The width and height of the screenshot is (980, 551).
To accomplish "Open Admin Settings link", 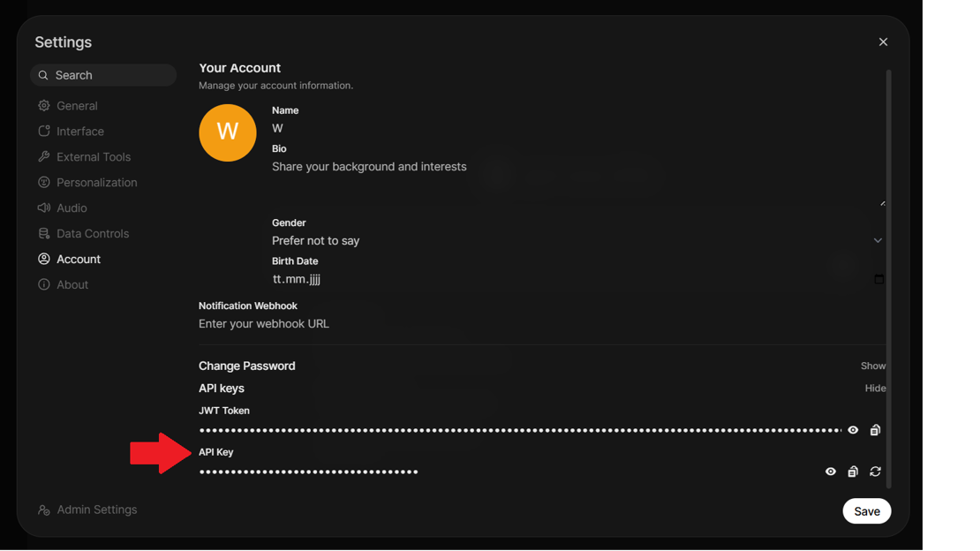I will pos(96,509).
